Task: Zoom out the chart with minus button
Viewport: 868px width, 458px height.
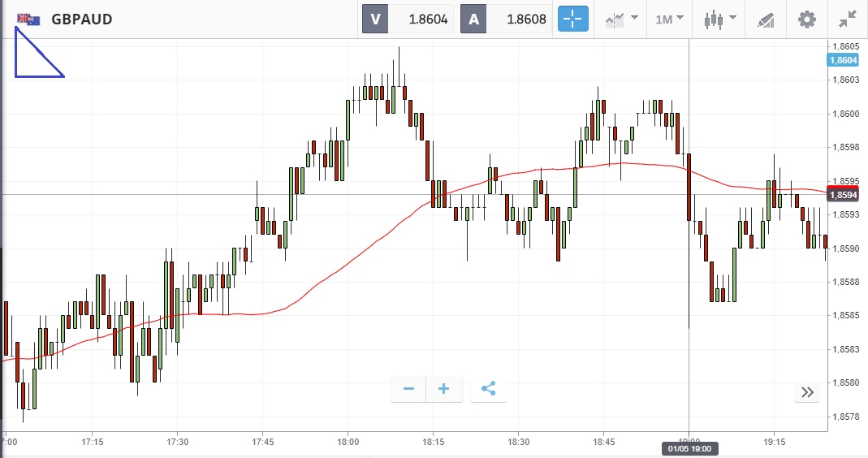Action: (408, 389)
